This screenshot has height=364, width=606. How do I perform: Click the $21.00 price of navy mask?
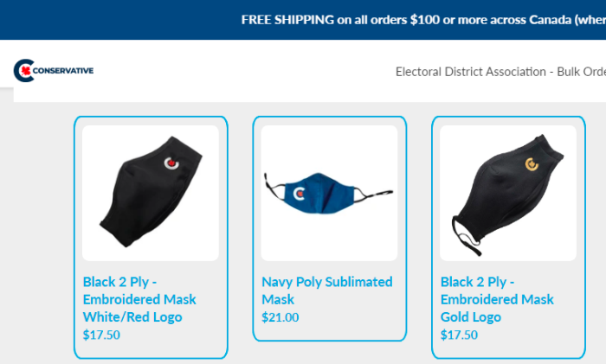coord(280,317)
